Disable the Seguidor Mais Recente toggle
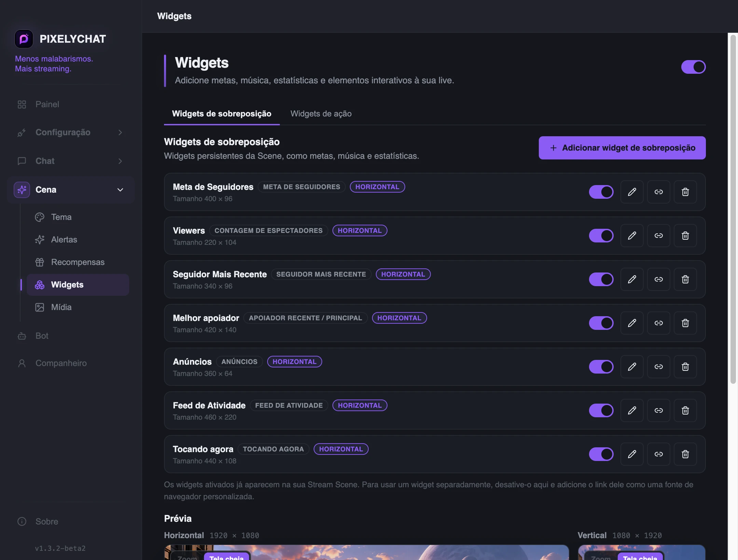This screenshot has height=560, width=738. tap(601, 279)
